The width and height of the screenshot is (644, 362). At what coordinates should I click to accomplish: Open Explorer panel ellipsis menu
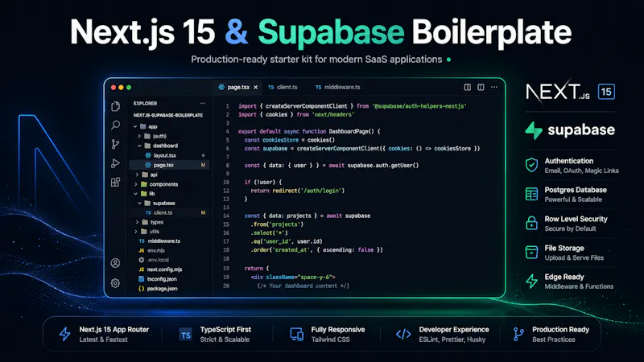pyautogui.click(x=203, y=104)
